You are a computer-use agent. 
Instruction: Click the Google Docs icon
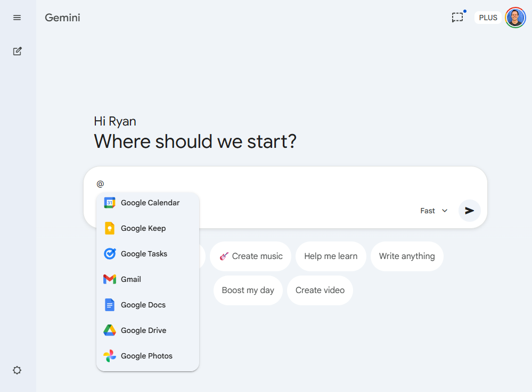click(x=110, y=305)
